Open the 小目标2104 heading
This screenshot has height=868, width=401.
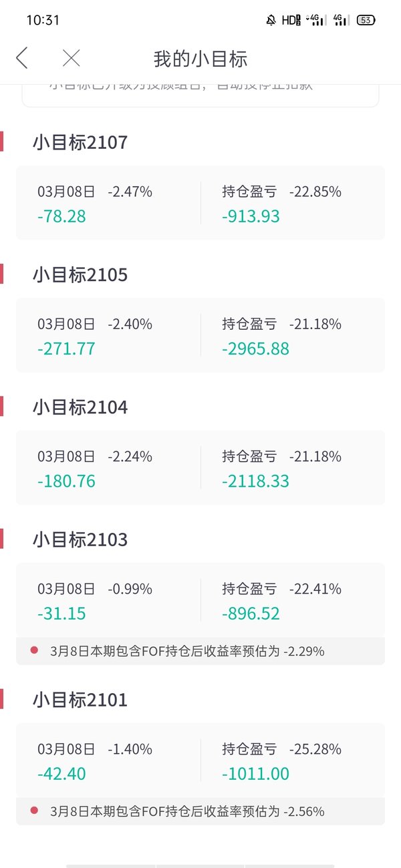click(x=80, y=407)
